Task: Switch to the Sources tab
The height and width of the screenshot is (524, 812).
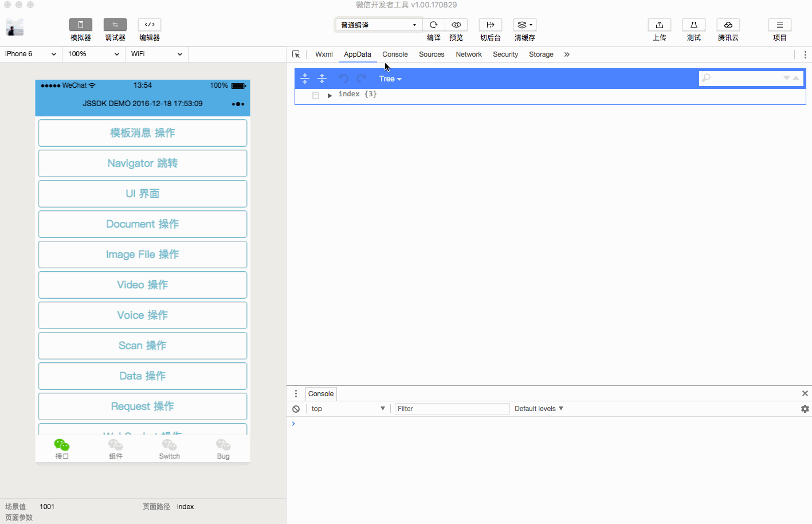Action: pos(432,54)
